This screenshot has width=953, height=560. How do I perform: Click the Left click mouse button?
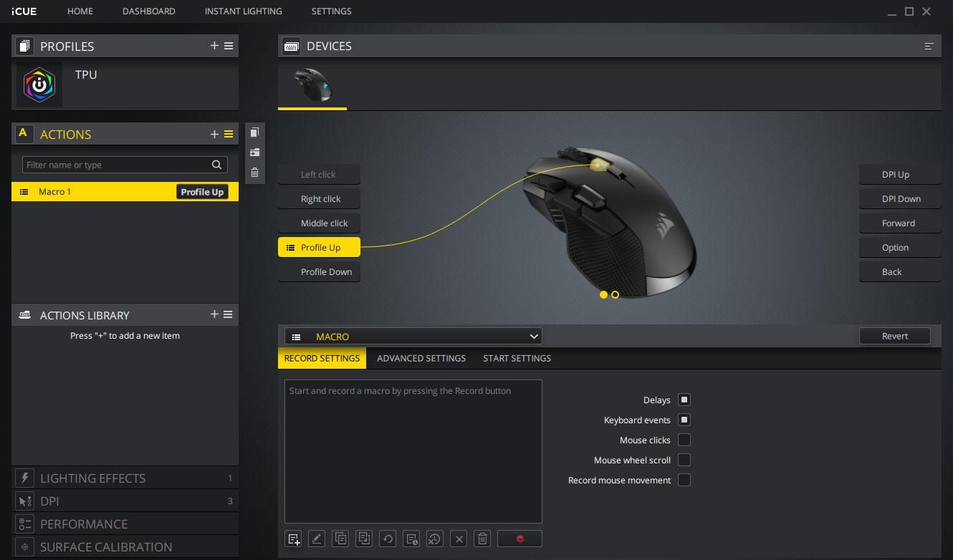click(x=319, y=174)
